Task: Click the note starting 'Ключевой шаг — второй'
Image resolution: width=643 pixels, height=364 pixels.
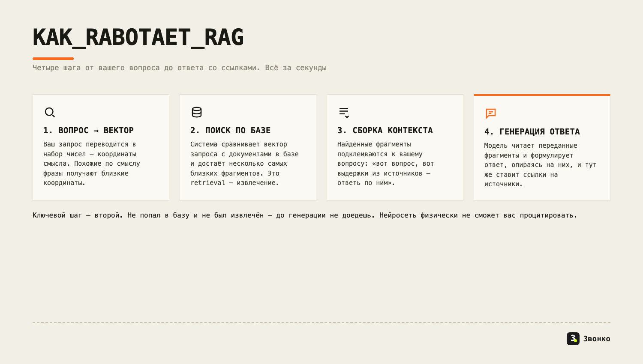Action: [305, 215]
